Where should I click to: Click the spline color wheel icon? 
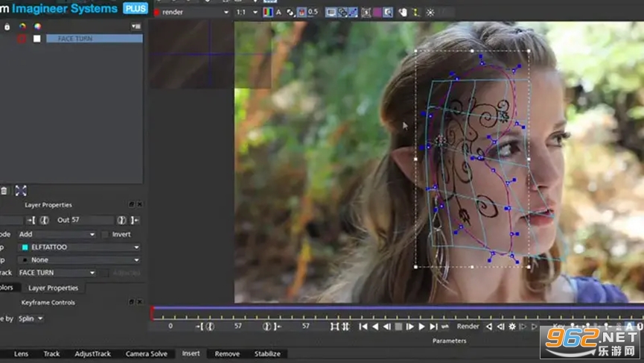22,27
